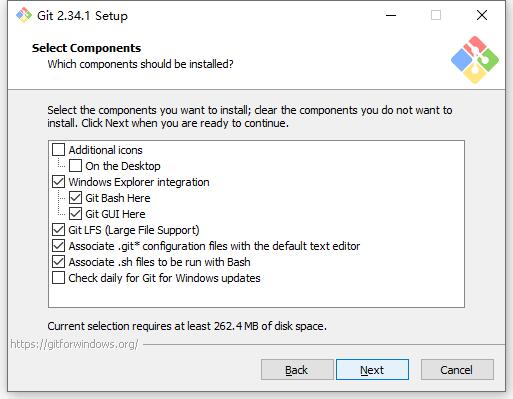Uncheck Git LFS (Large File Support)
Viewport: 513px width, 399px height.
(58, 230)
